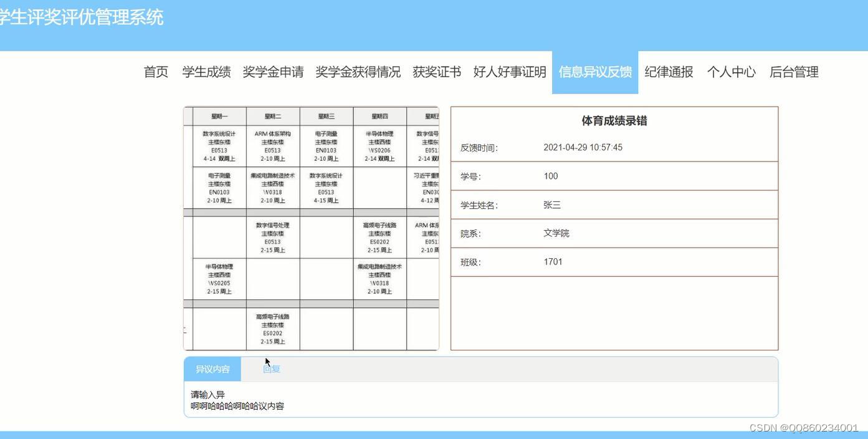Open the 首页 navigation item
The height and width of the screenshot is (439, 868).
[x=155, y=72]
